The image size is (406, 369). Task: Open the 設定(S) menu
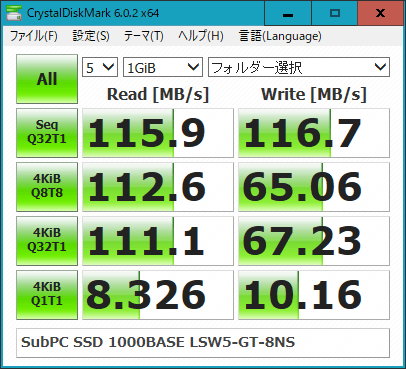tap(91, 36)
